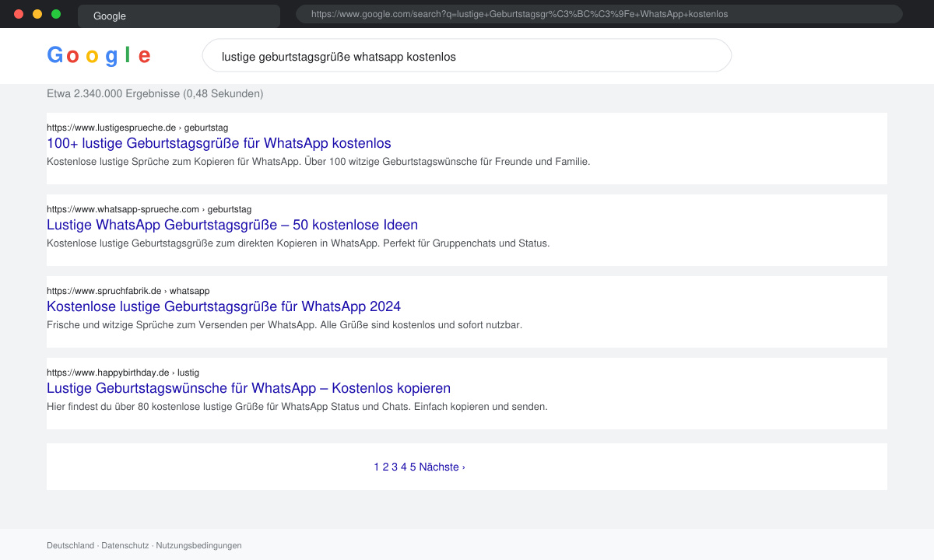Click results page 1 number

click(377, 467)
